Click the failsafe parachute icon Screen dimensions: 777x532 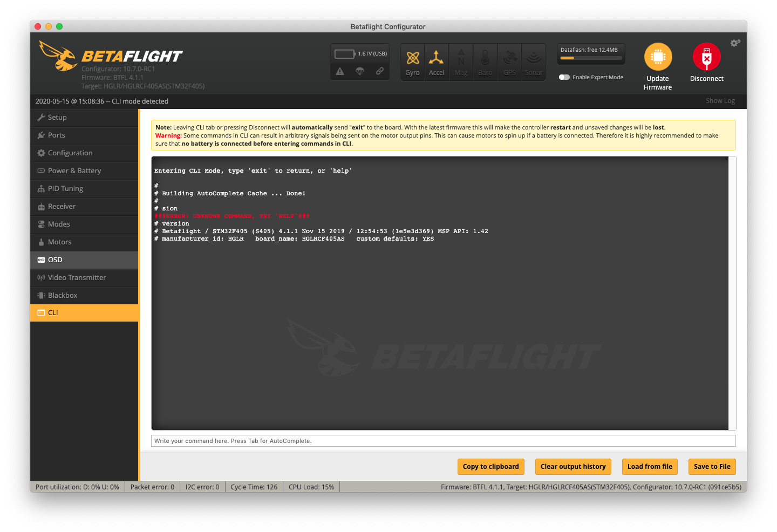pos(360,71)
